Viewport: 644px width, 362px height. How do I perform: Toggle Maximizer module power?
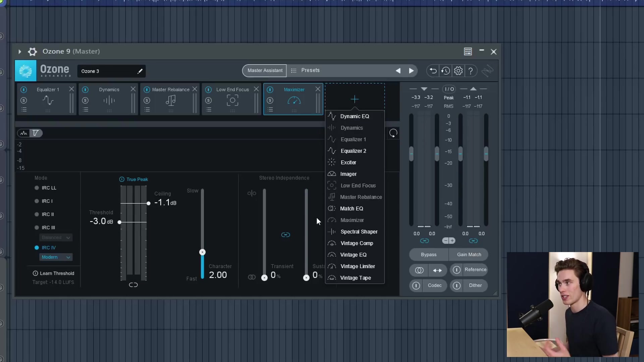(270, 89)
